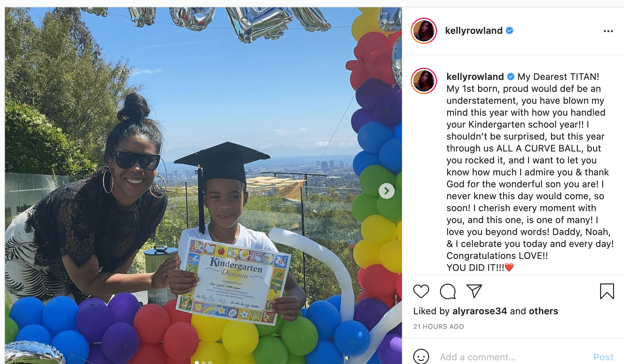This screenshot has width=624, height=364.
Task: Open the three-dot more options menu
Action: point(608,31)
